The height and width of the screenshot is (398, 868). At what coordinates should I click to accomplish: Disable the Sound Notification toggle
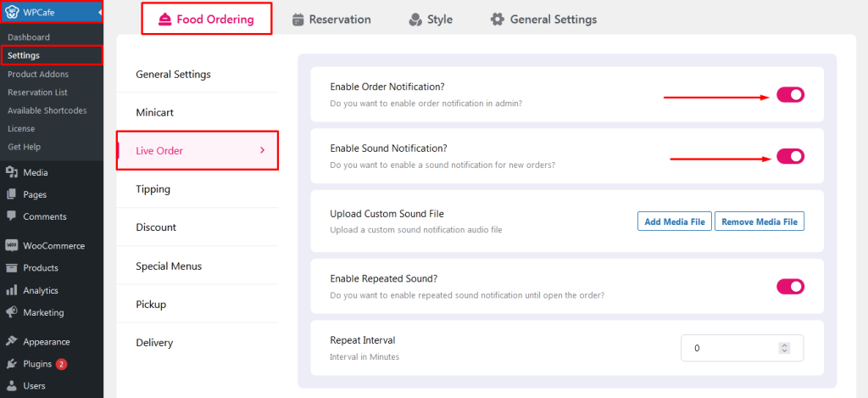pos(791,156)
